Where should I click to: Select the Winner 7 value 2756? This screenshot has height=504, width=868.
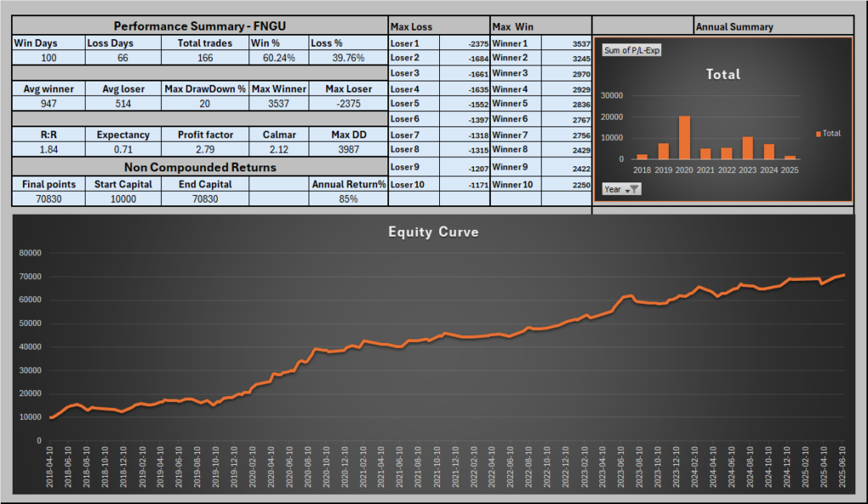click(566, 135)
